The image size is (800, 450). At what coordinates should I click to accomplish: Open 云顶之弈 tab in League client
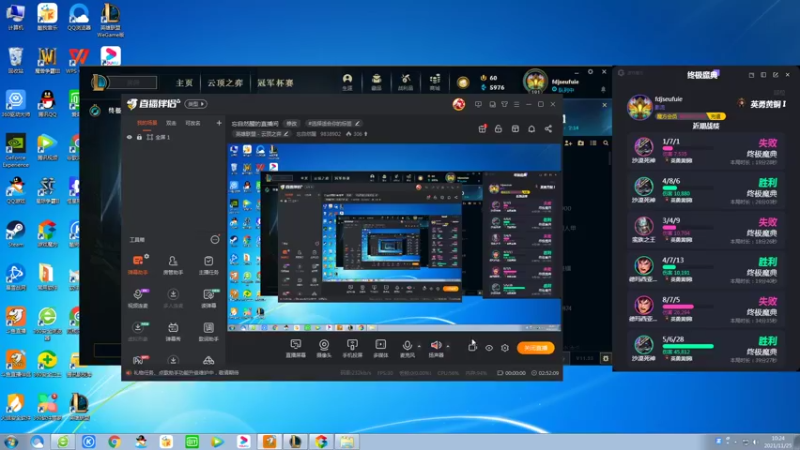point(225,83)
